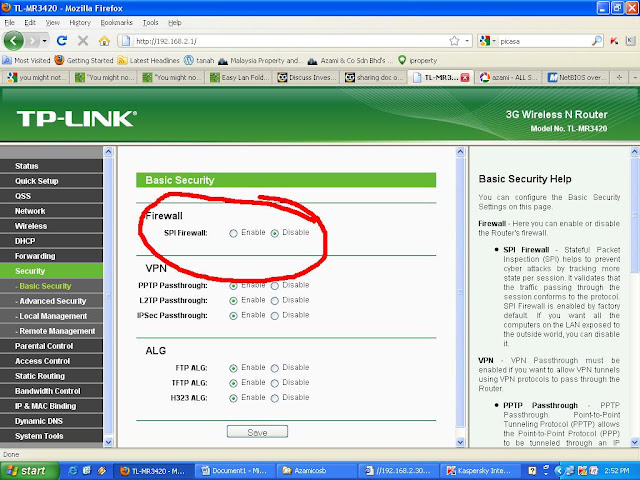The height and width of the screenshot is (480, 640).
Task: Open Malaysia Property bookmark
Action: pyautogui.click(x=260, y=60)
